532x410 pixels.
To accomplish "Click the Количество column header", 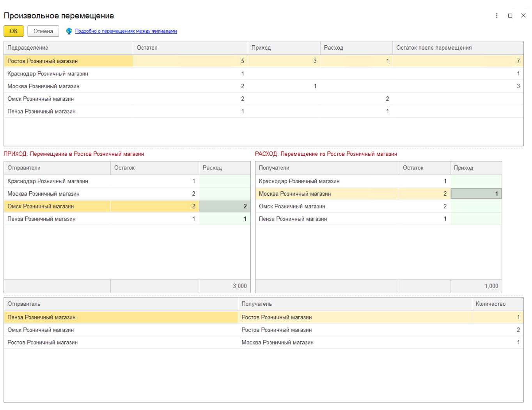I will coord(498,304).
